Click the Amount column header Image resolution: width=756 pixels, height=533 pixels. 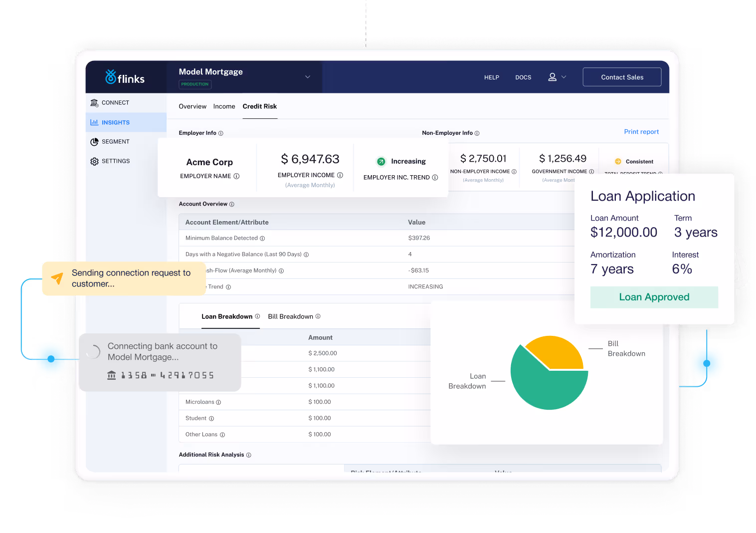click(320, 338)
